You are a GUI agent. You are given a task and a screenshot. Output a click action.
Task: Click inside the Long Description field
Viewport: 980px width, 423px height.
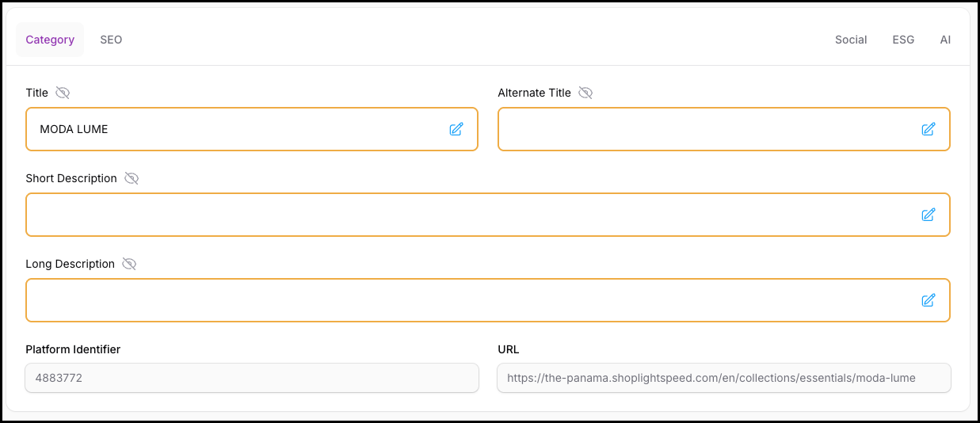467,300
